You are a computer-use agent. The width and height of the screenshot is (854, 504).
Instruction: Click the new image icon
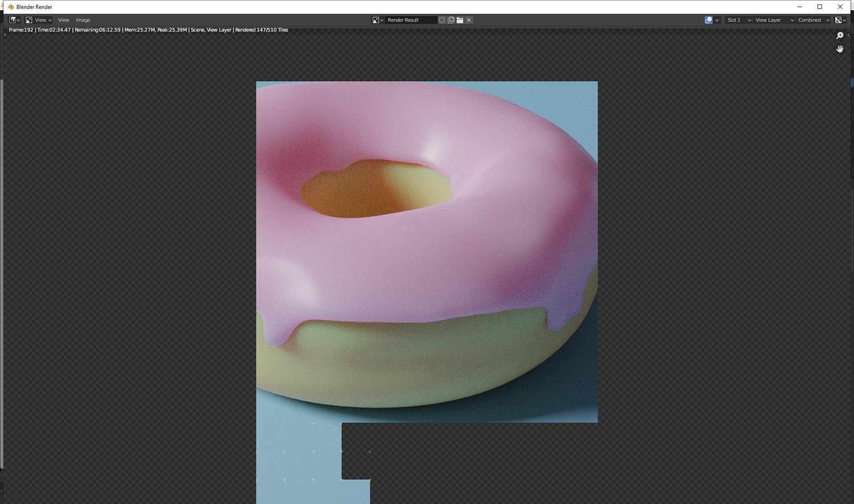pos(451,20)
